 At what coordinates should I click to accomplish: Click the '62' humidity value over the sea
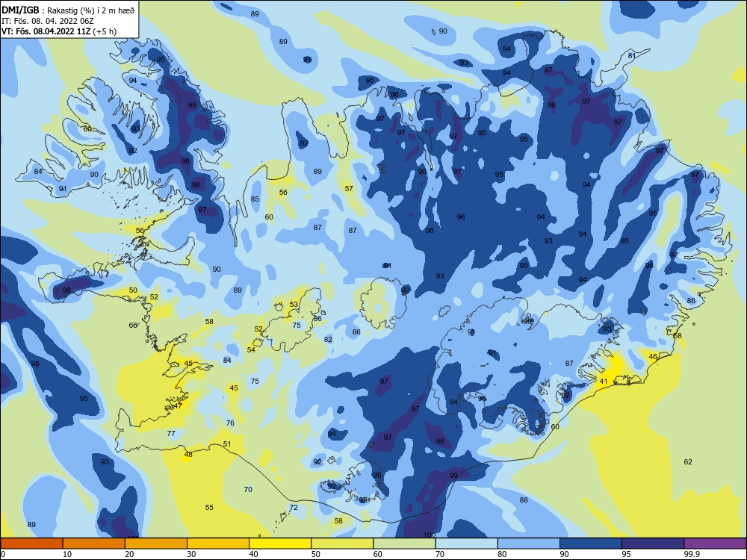688,462
